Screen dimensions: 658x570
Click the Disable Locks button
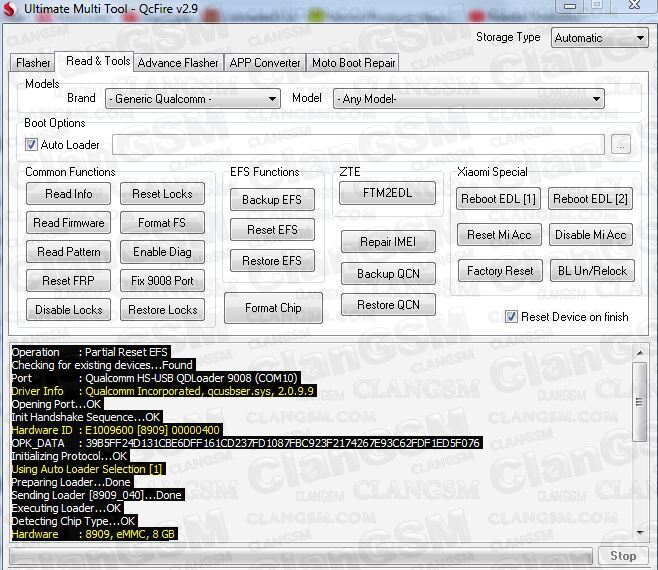point(68,310)
